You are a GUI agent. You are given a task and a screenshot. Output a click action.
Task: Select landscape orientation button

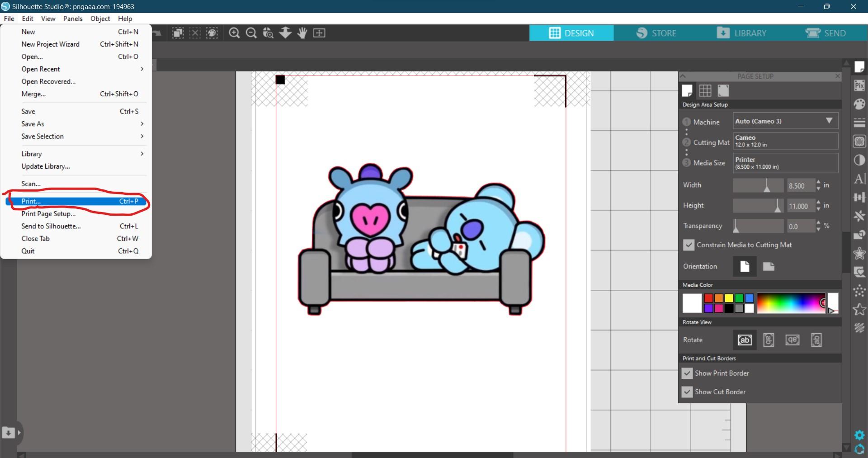[769, 266]
